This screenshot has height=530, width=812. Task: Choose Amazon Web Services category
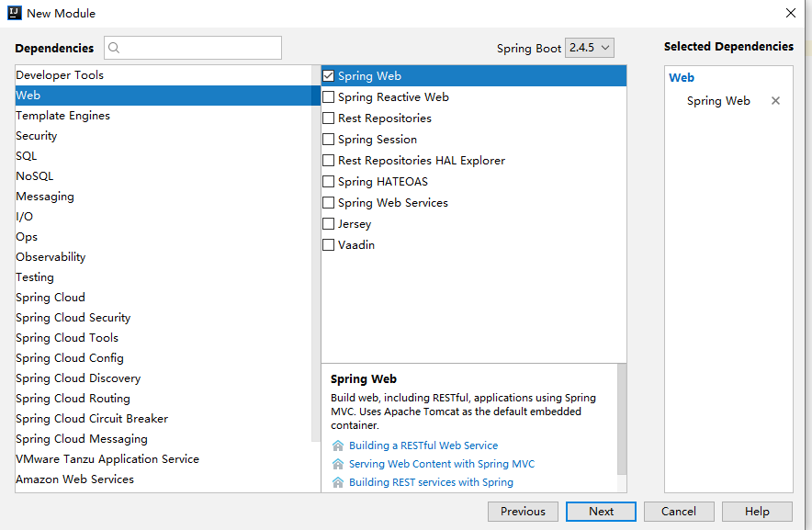click(164, 479)
